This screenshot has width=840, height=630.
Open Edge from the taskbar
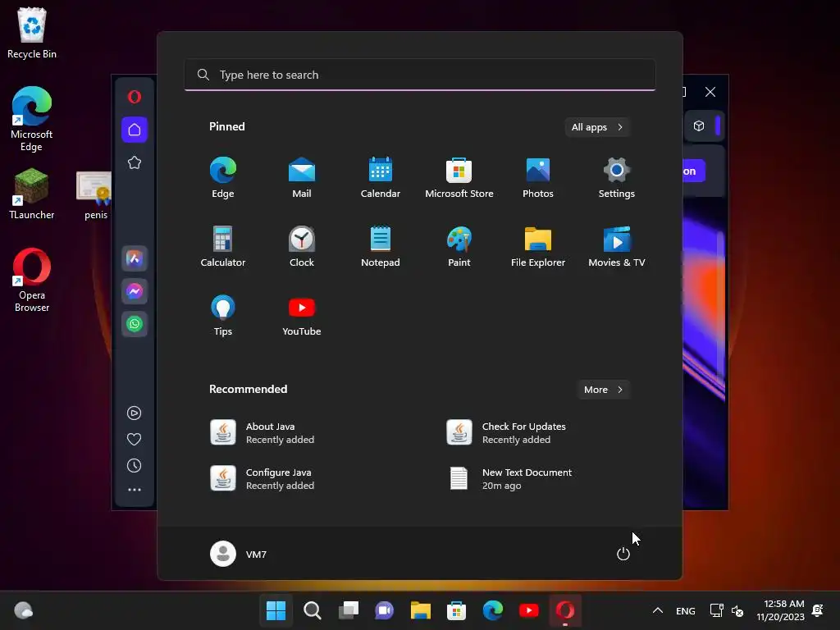493,610
